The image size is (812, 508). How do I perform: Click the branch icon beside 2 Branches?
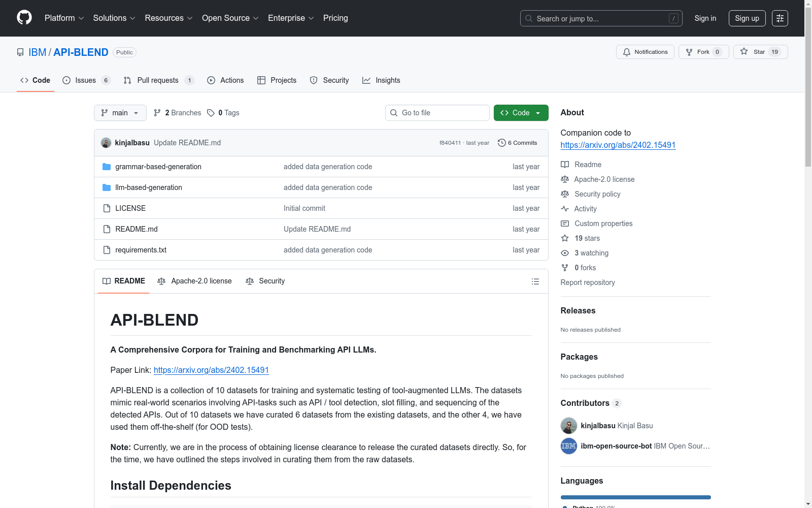157,113
